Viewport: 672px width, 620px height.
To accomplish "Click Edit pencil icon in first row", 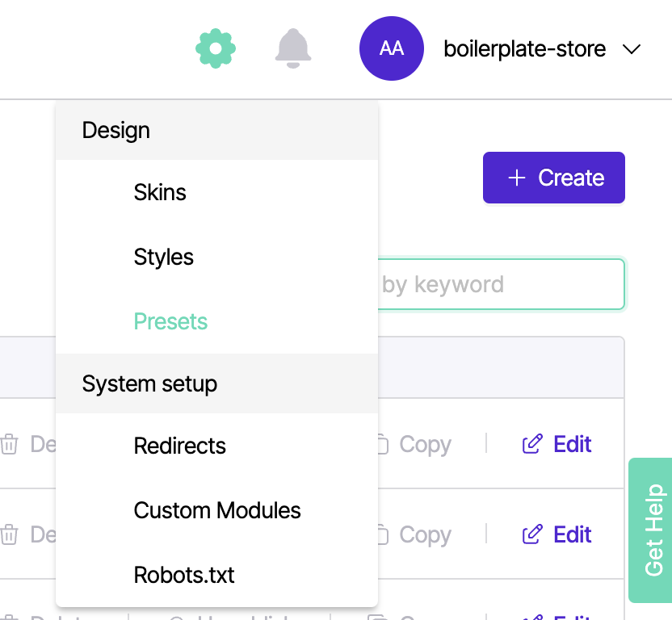I will 532,444.
